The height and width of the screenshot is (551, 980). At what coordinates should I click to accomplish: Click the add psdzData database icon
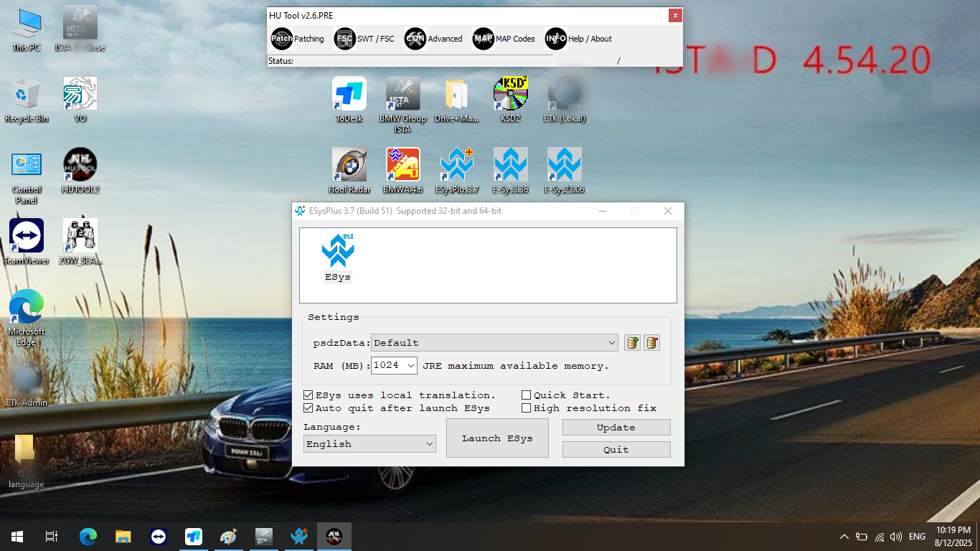click(632, 343)
